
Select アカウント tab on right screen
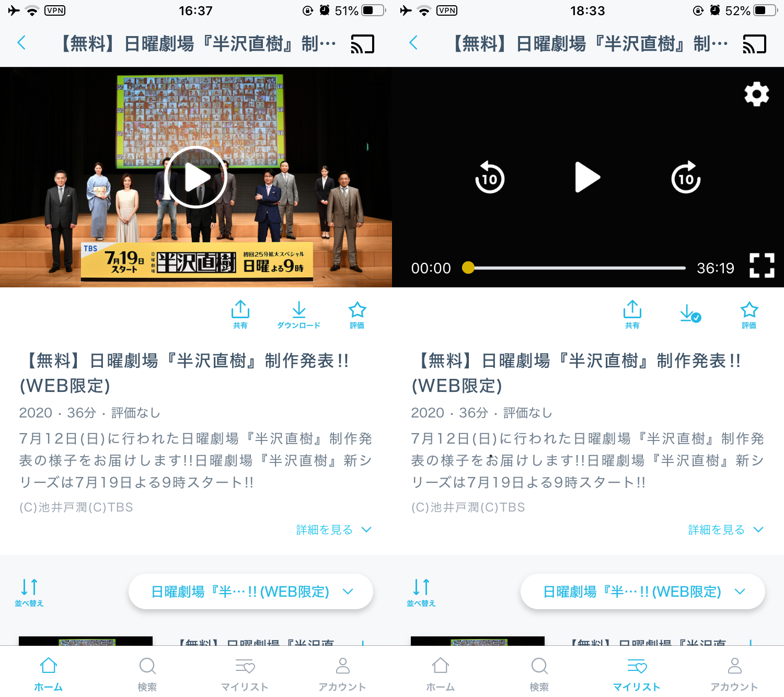[734, 674]
